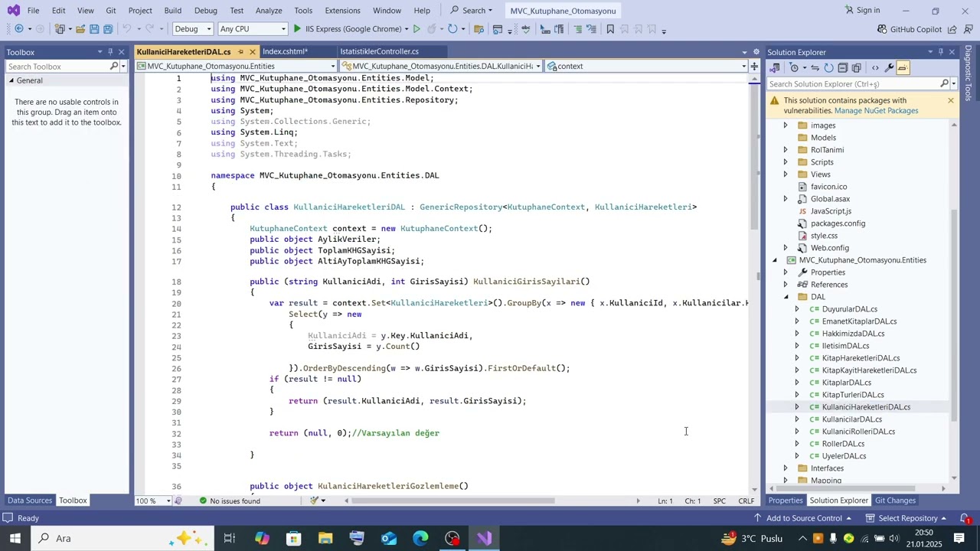Toggle pin on KullaniciHareketleriDAL.cs tab
980x551 pixels.
(240, 52)
